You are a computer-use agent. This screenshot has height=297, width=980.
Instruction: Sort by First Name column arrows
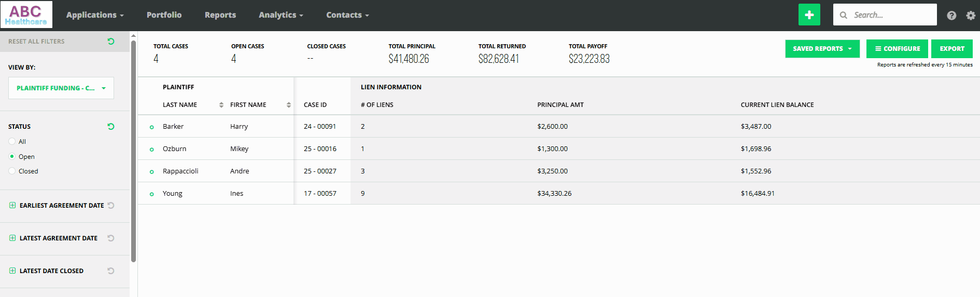[289, 105]
